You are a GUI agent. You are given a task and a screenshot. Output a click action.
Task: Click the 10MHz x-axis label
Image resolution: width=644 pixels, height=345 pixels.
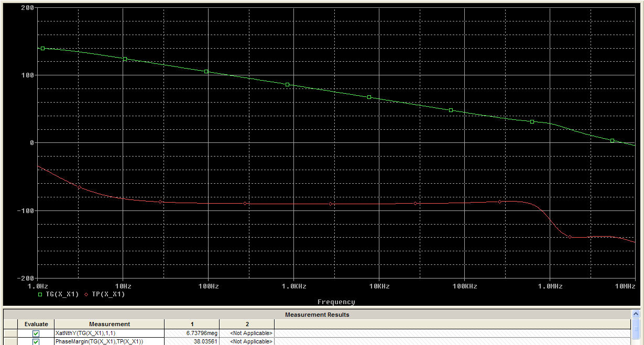click(625, 286)
